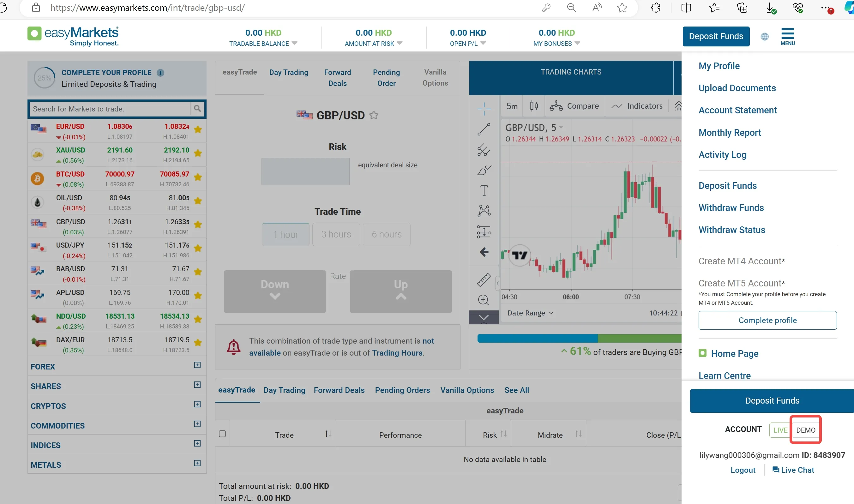Toggle favorite star next to GBP/USD title

point(374,115)
